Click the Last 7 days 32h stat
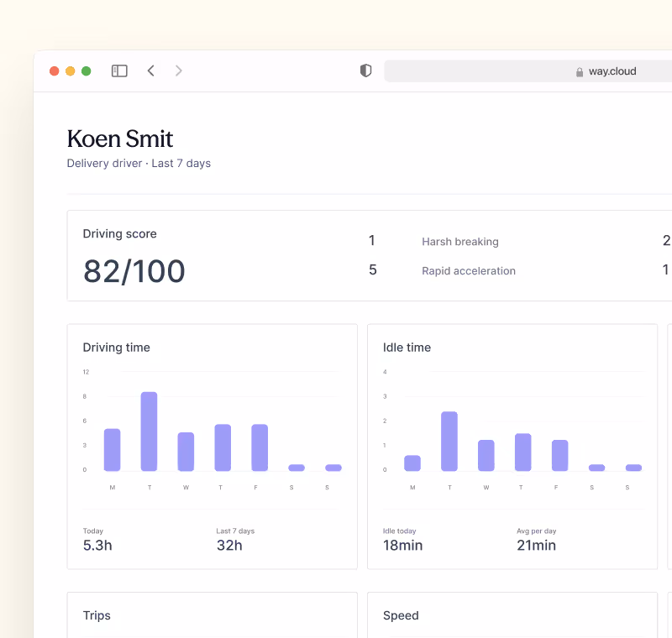672x638 pixels. coord(228,545)
